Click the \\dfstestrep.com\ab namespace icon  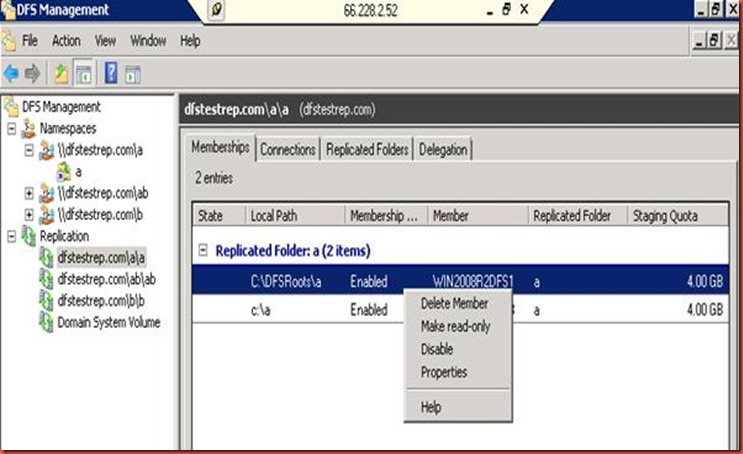pyautogui.click(x=46, y=193)
